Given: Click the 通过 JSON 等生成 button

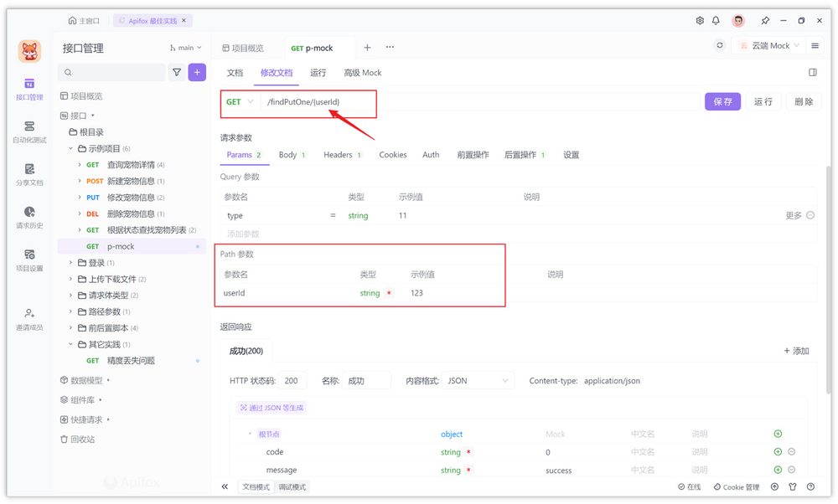Looking at the screenshot, I should pyautogui.click(x=272, y=408).
